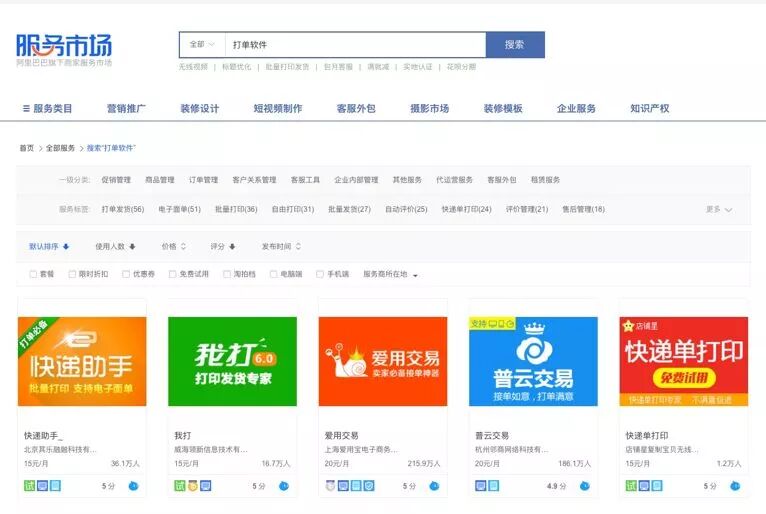Follow the 全部服务 breadcrumb link
Screen dimensions: 766x514
60,148
